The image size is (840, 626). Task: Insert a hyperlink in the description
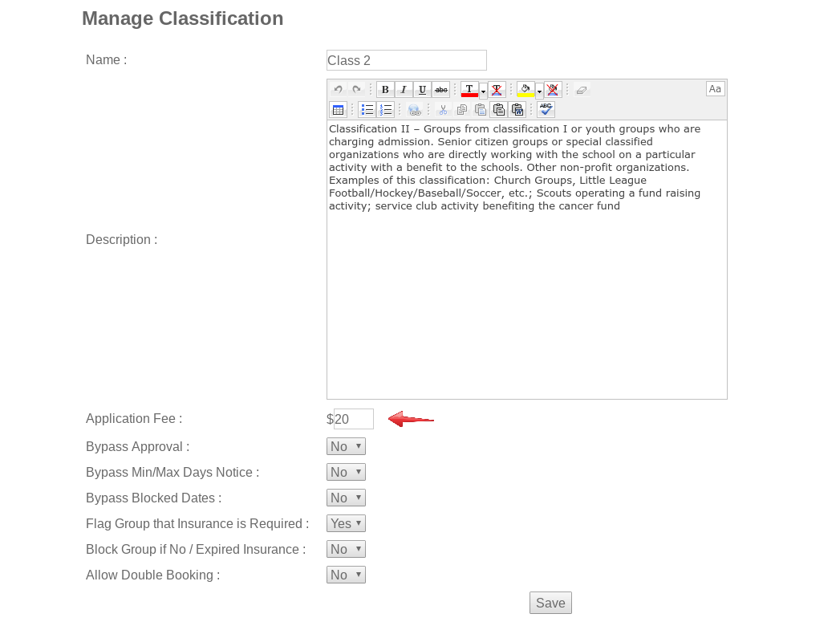(416, 109)
